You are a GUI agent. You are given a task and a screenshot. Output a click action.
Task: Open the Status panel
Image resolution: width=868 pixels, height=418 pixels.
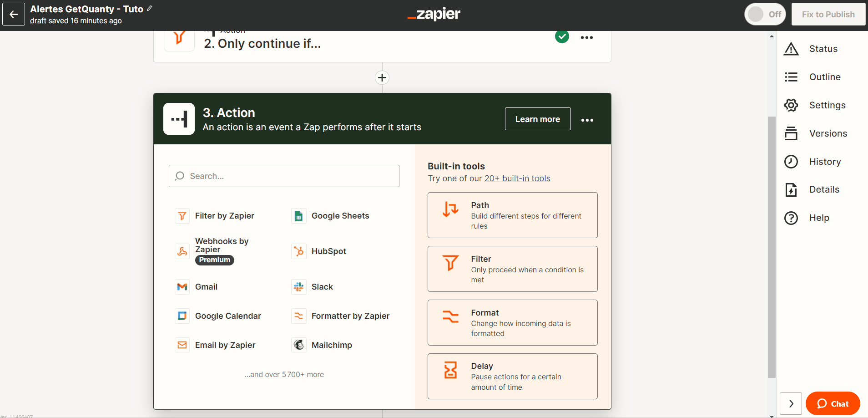click(x=811, y=49)
